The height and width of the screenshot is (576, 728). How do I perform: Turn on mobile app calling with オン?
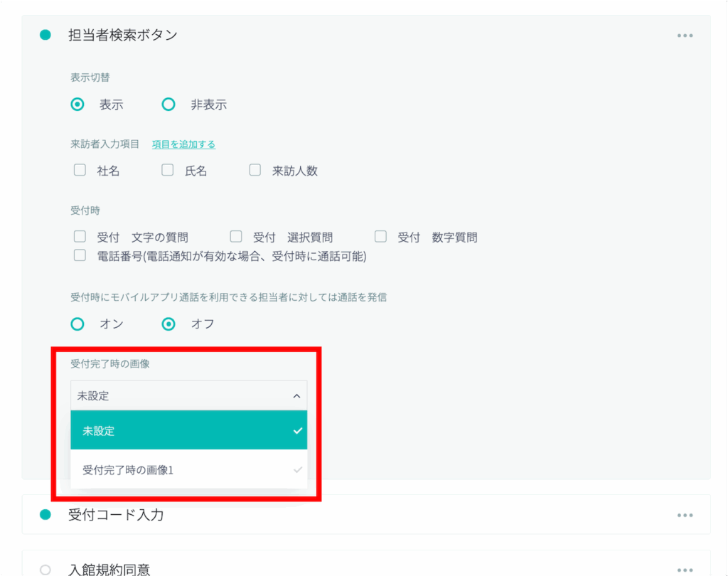pos(78,324)
